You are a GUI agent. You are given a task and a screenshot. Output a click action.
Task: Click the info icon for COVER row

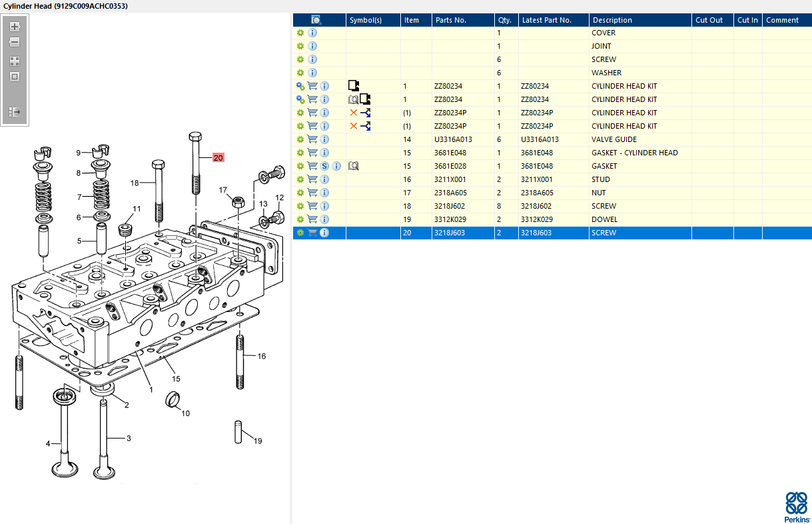point(312,33)
